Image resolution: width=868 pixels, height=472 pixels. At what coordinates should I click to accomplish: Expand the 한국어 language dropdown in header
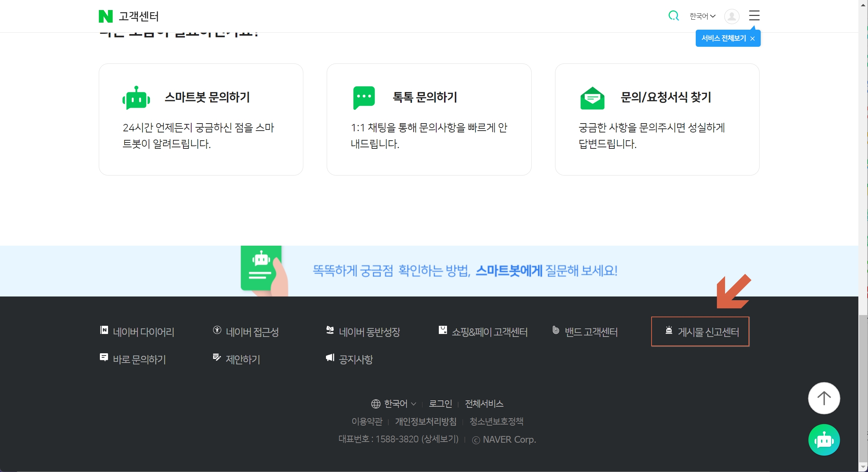pos(702,16)
